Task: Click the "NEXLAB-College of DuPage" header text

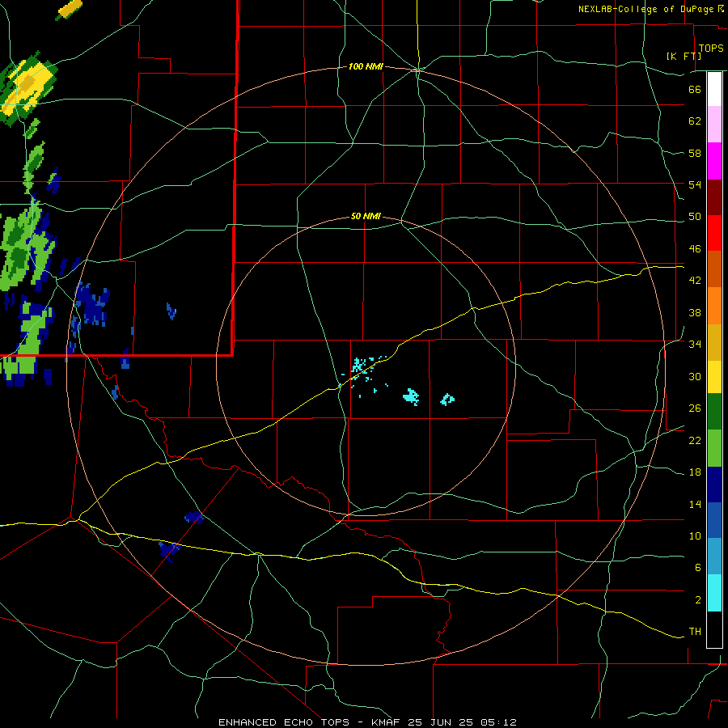Action: click(646, 9)
